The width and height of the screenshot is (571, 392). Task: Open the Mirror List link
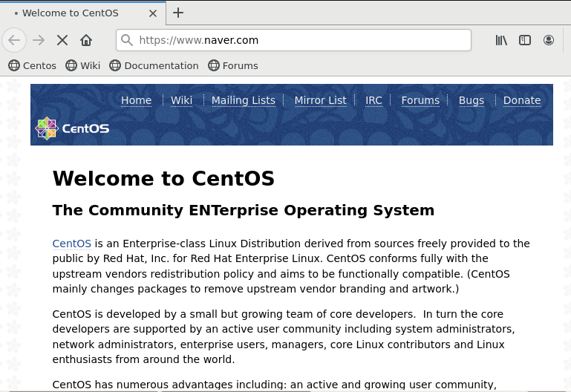click(321, 100)
